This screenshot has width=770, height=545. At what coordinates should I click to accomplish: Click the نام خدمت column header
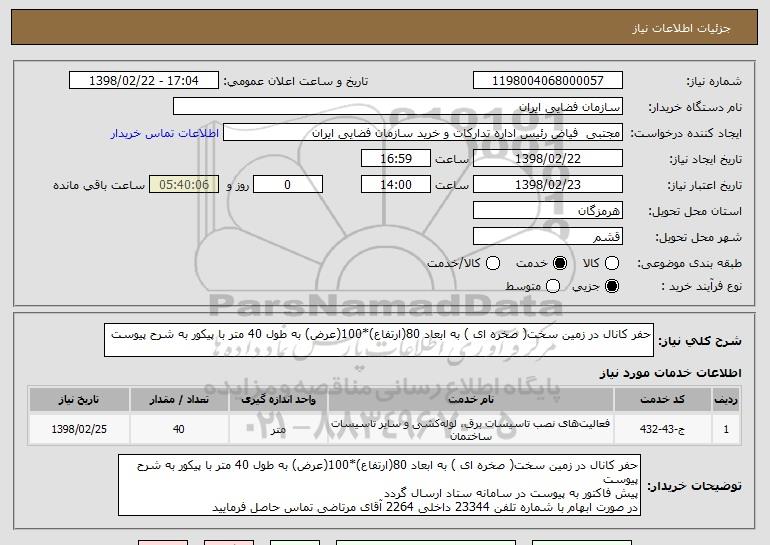[x=470, y=400]
